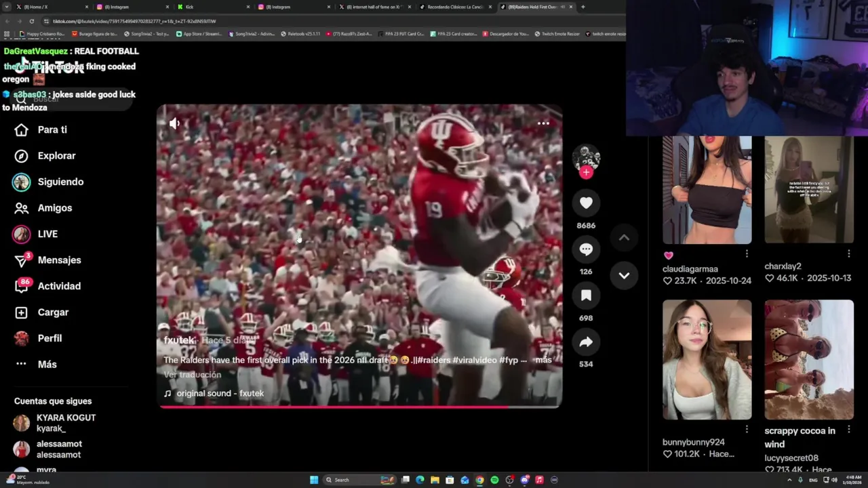Go to next video with down arrow

[624, 275]
